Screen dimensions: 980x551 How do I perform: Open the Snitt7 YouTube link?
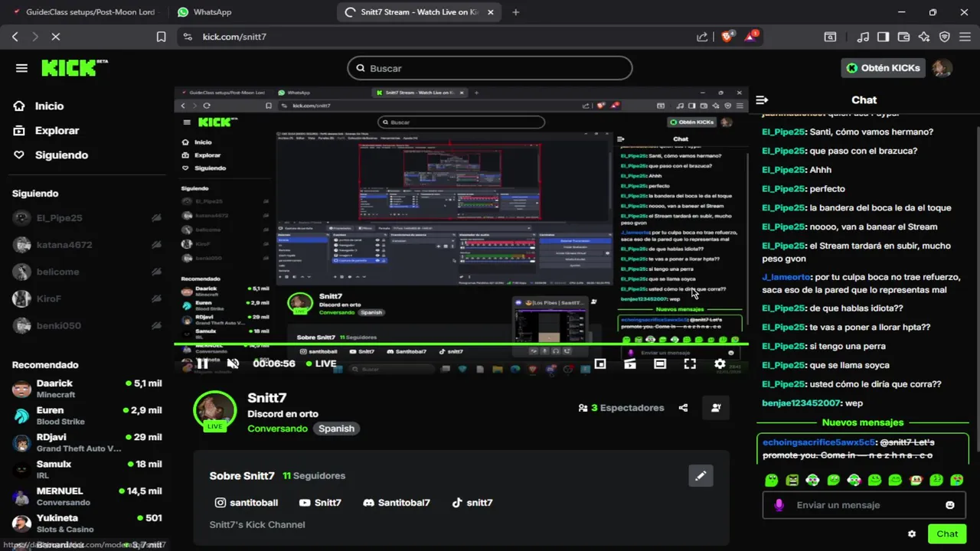coord(320,503)
